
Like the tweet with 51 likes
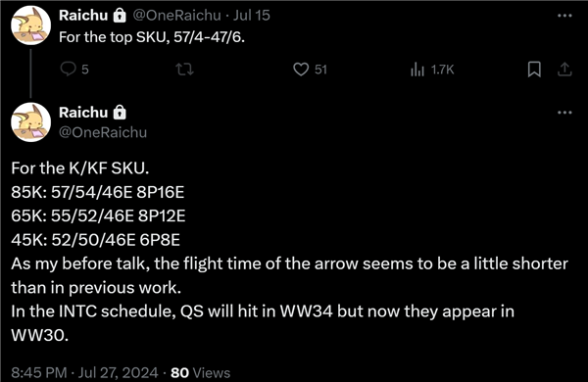click(x=310, y=70)
